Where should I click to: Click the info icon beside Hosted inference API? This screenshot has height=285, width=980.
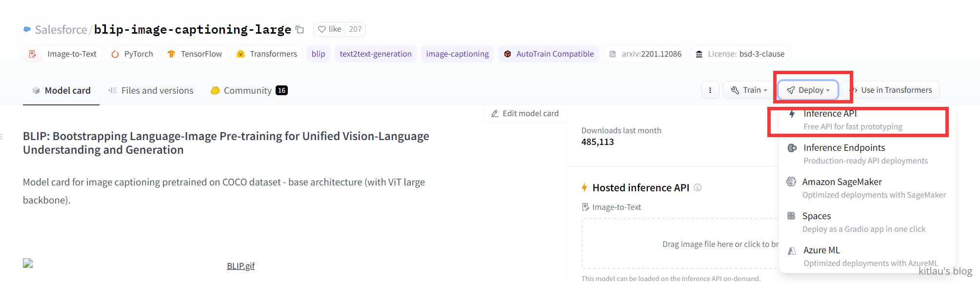698,187
